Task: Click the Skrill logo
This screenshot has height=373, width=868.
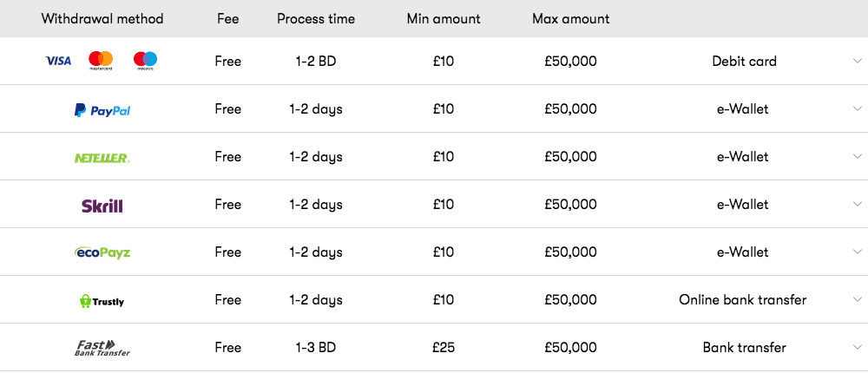Action: click(x=102, y=206)
